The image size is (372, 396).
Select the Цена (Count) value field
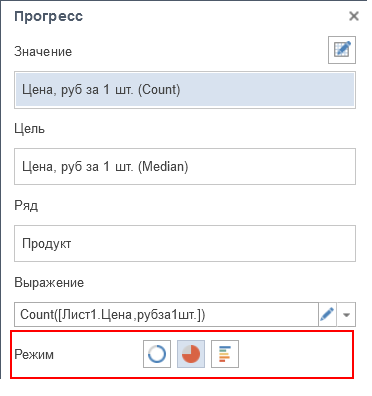pyautogui.click(x=185, y=90)
